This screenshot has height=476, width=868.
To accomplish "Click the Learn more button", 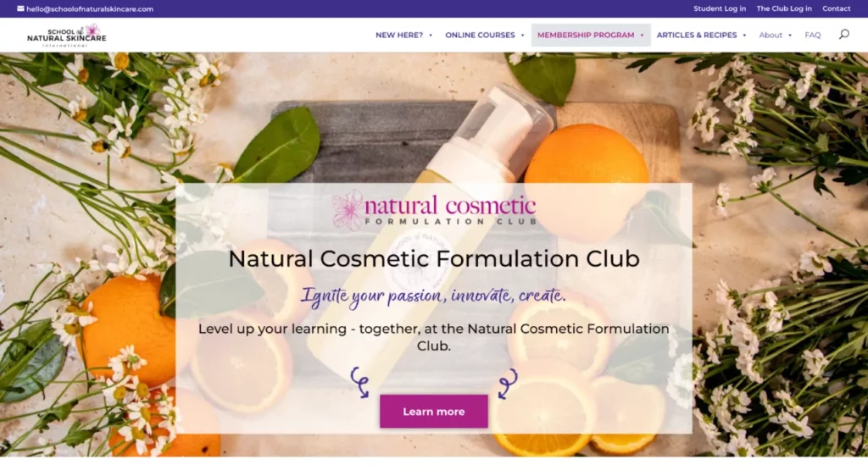I will click(433, 412).
